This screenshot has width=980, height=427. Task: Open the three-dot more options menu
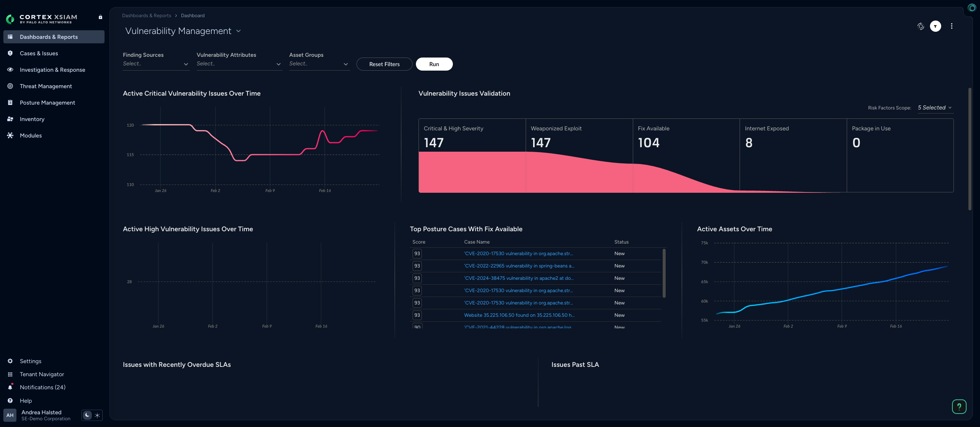[x=952, y=26]
